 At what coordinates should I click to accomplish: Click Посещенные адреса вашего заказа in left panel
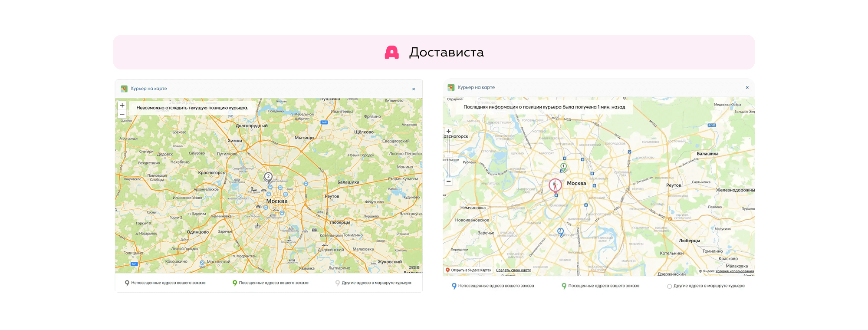273,283
